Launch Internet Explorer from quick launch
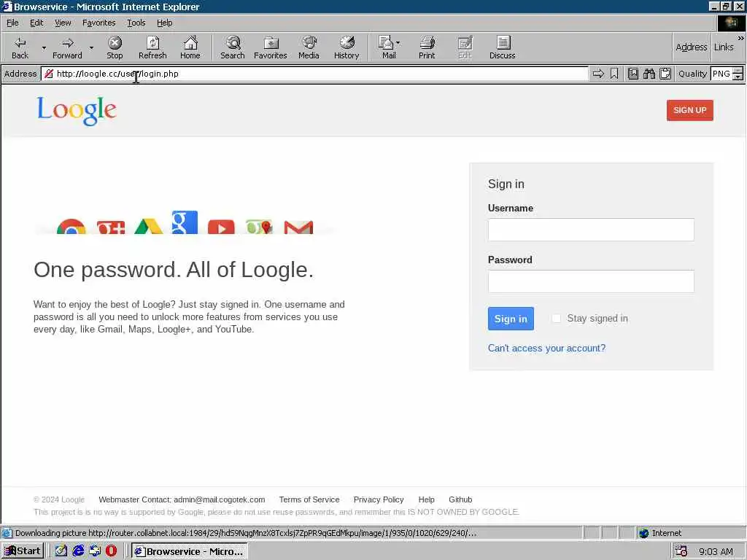 coord(78,551)
